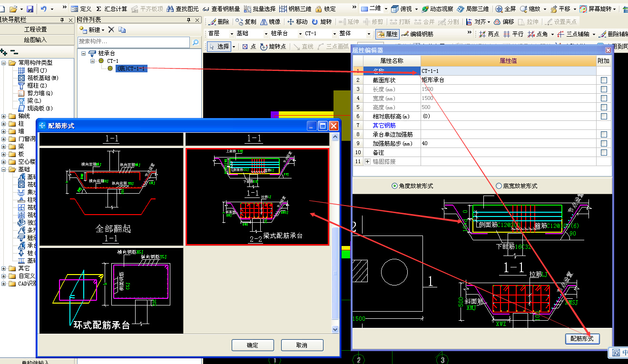Click the 全屏 full screen tool
Image resolution: width=628 pixels, height=364 pixels.
point(506,9)
